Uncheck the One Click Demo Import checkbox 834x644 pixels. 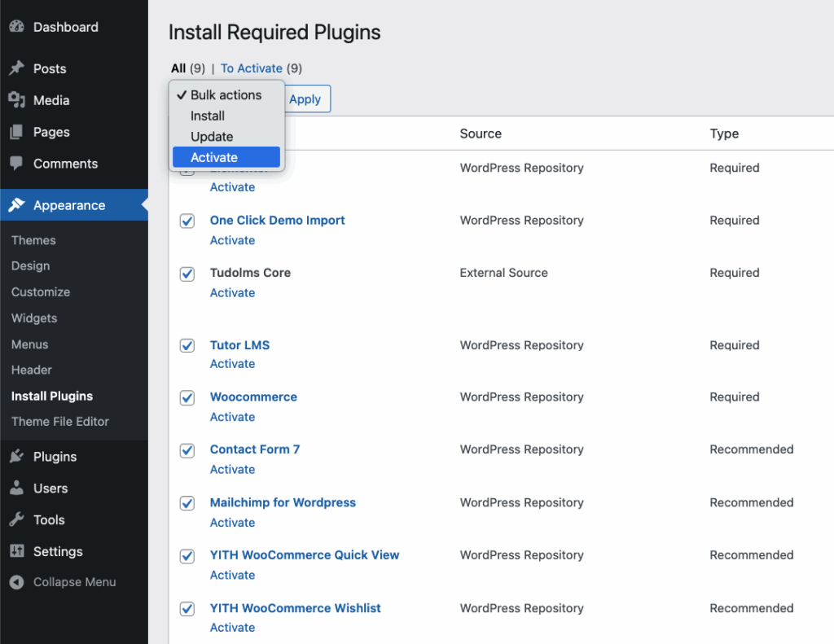[x=187, y=221]
